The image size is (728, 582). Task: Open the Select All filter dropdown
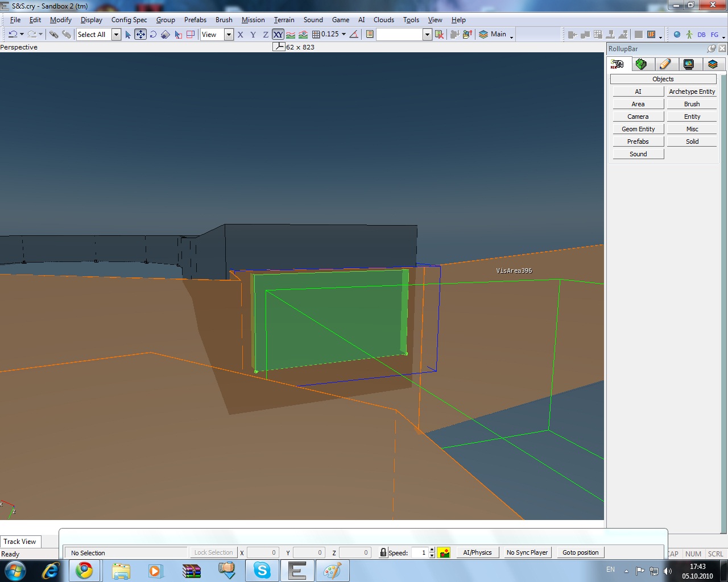point(116,35)
